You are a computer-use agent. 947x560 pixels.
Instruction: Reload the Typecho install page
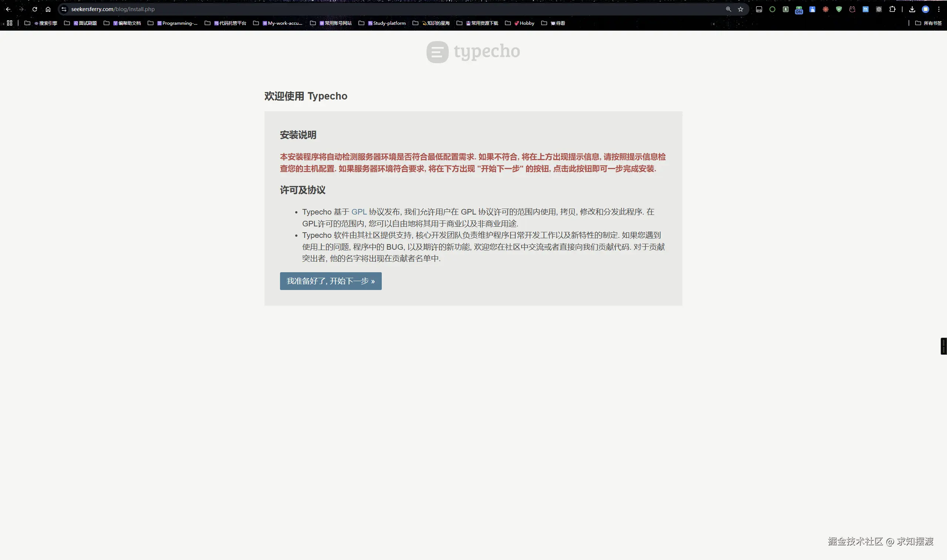pyautogui.click(x=35, y=9)
